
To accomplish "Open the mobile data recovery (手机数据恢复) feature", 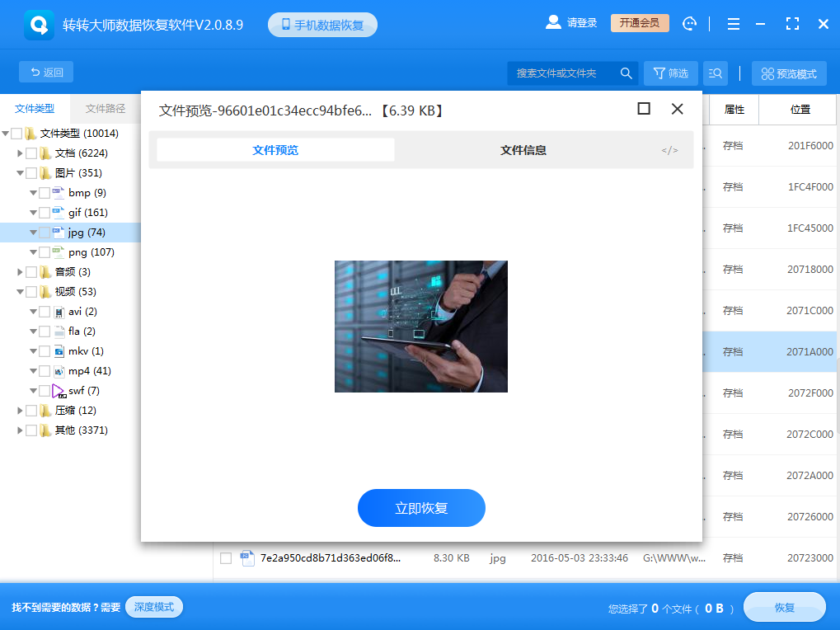I will [321, 22].
